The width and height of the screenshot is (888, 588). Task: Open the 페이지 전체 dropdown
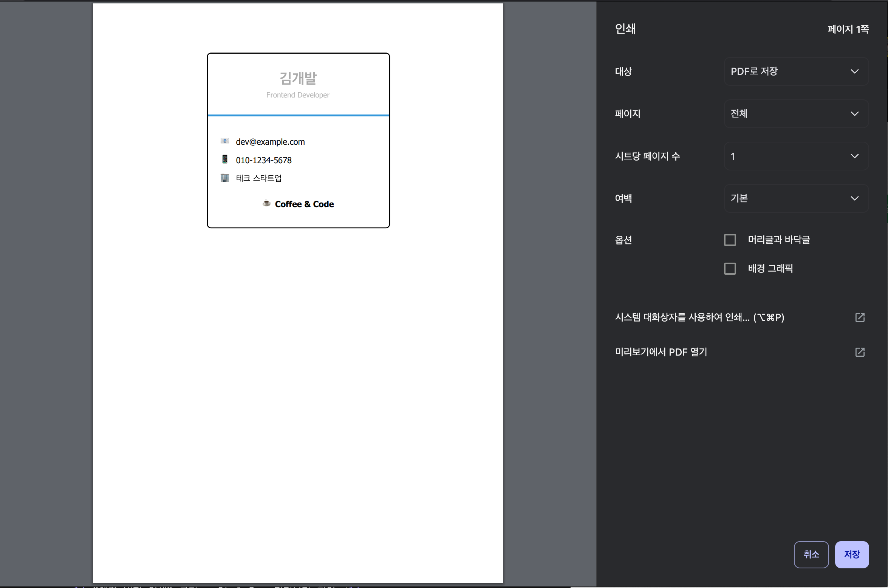(x=796, y=114)
